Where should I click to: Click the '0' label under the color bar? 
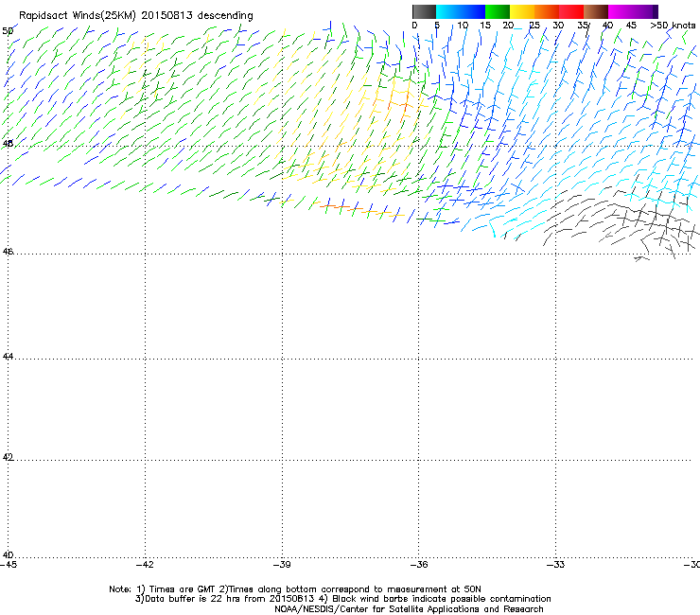point(414,26)
